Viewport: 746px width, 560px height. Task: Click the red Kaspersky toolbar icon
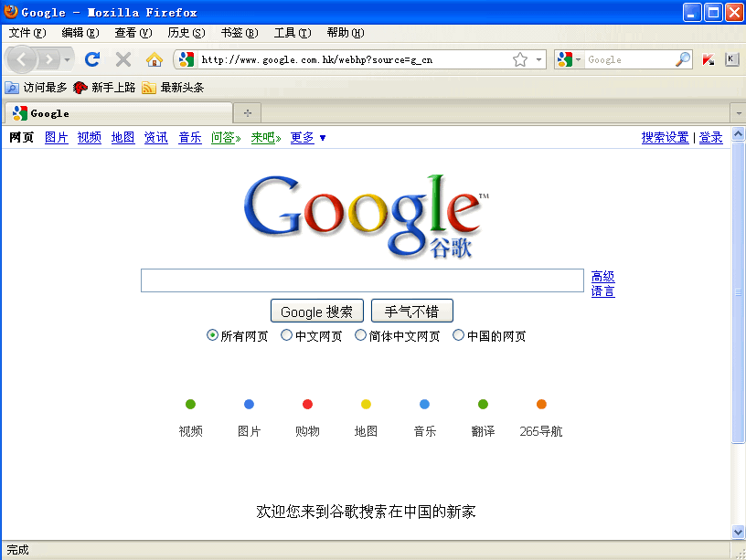(709, 59)
